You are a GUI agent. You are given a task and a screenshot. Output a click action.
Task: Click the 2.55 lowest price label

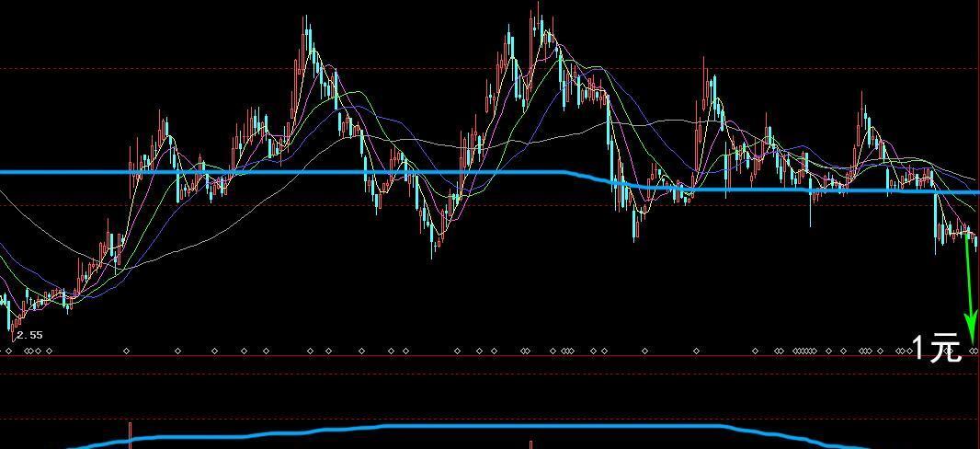tap(30, 335)
